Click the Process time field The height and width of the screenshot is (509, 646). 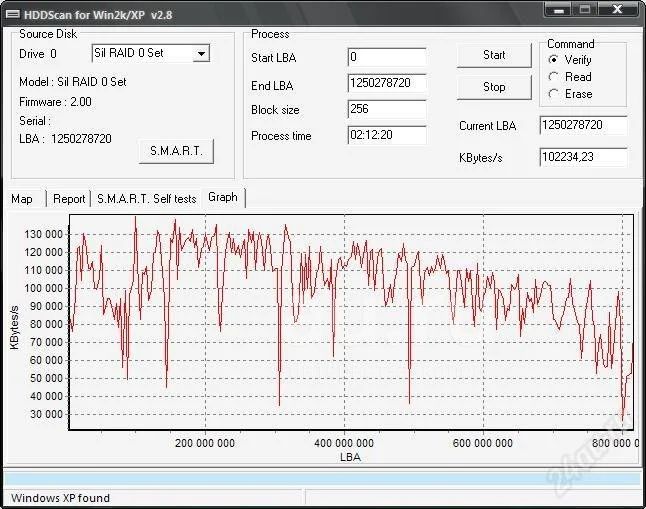pyautogui.click(x=387, y=135)
